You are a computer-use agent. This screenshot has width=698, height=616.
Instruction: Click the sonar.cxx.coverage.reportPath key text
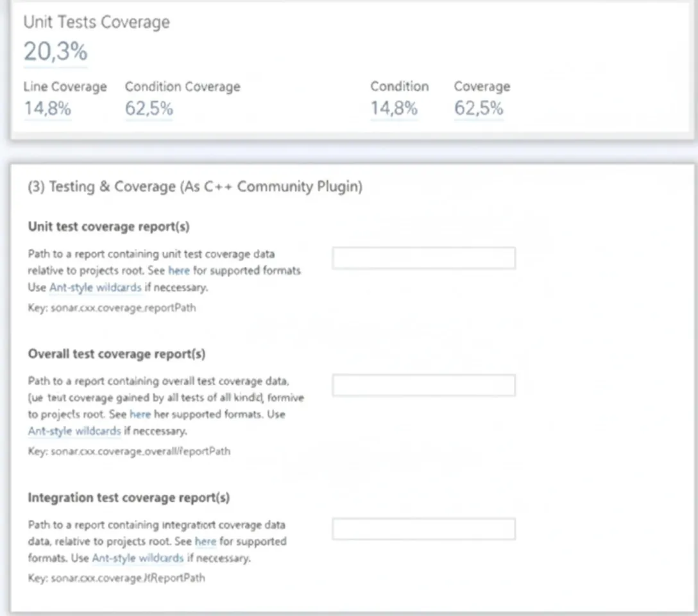[123, 308]
